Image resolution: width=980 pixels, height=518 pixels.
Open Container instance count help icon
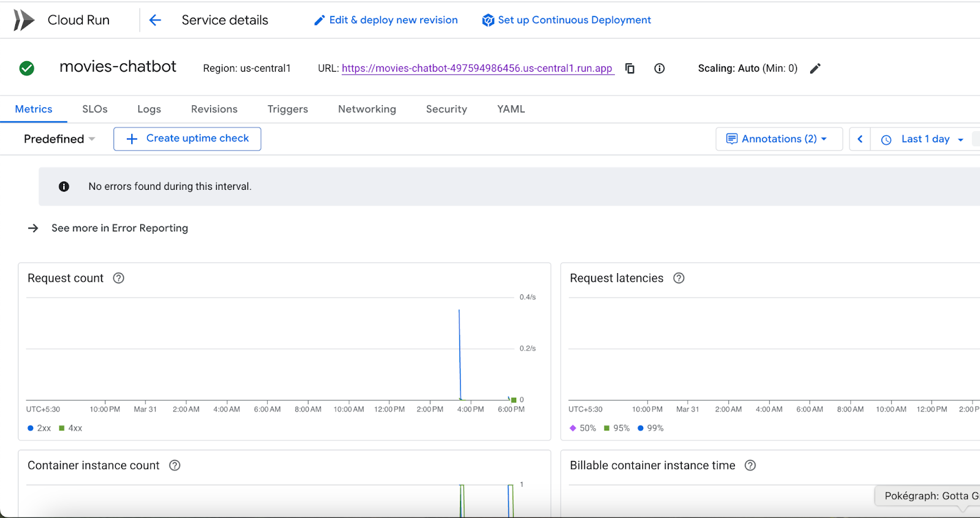click(175, 465)
